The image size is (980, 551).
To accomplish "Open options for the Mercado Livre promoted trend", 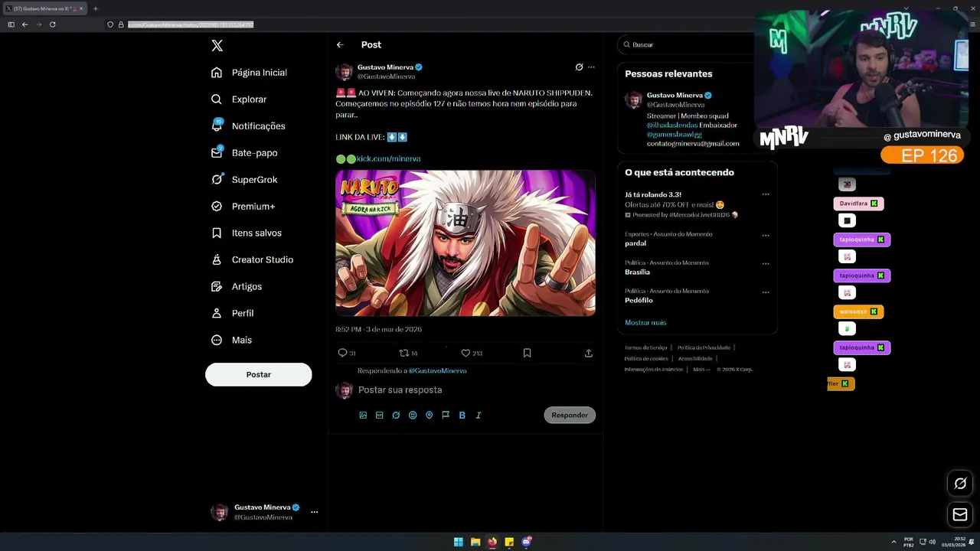I will click(x=766, y=194).
